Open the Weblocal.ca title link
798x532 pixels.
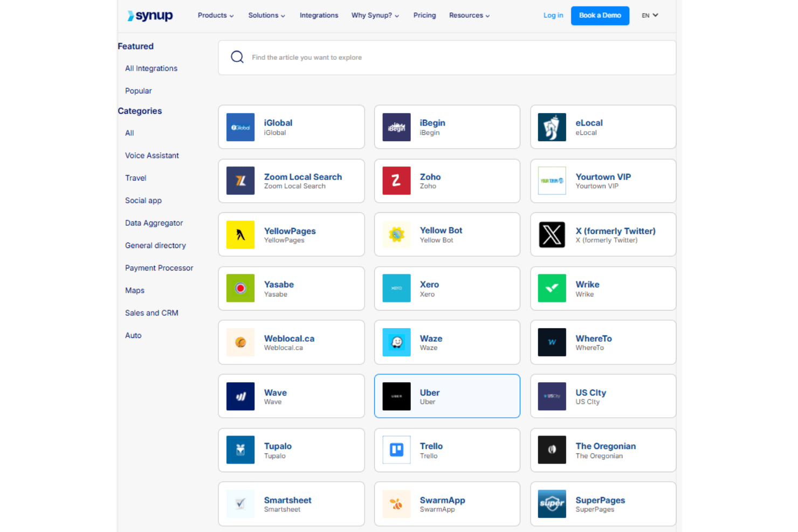(x=289, y=338)
